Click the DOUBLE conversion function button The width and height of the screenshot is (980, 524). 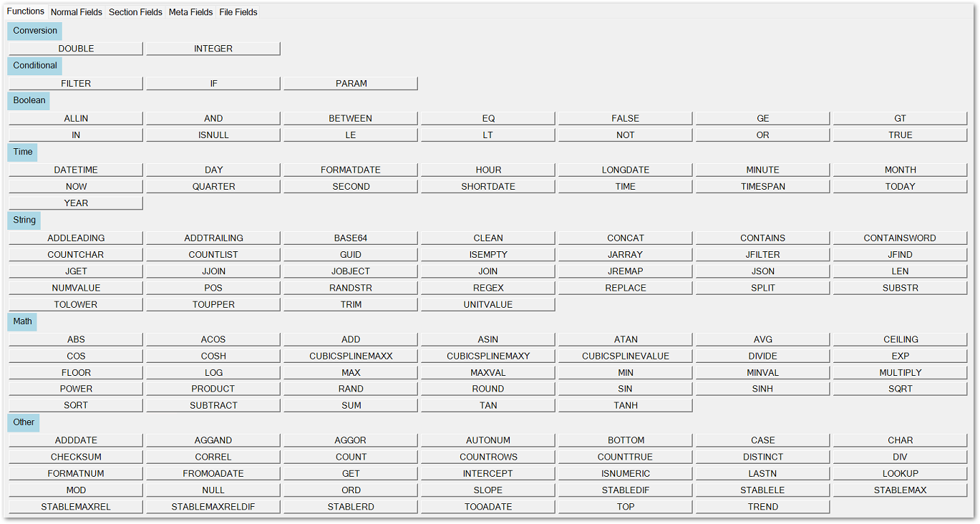(76, 49)
